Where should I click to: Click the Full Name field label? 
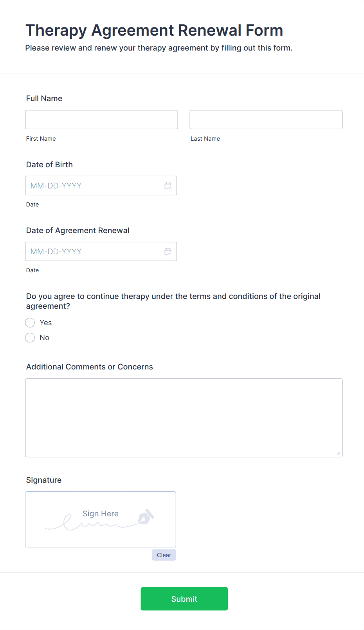coord(44,98)
